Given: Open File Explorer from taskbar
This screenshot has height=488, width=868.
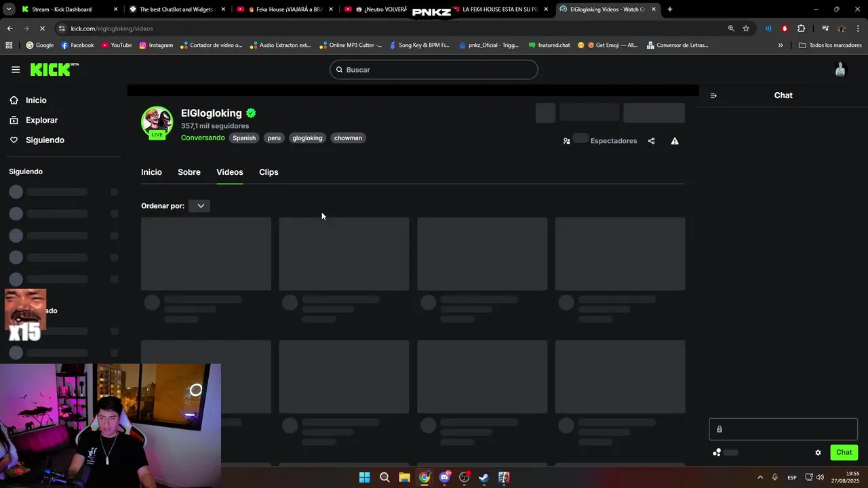Looking at the screenshot, I should pos(404,477).
